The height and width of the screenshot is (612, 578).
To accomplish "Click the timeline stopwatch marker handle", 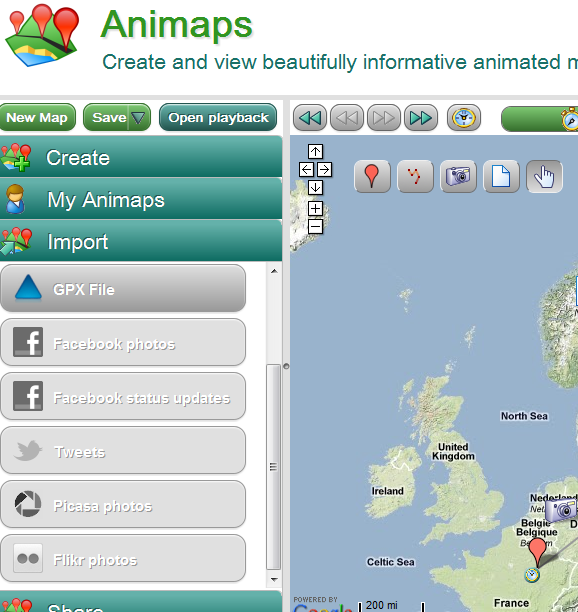I will coord(570,119).
